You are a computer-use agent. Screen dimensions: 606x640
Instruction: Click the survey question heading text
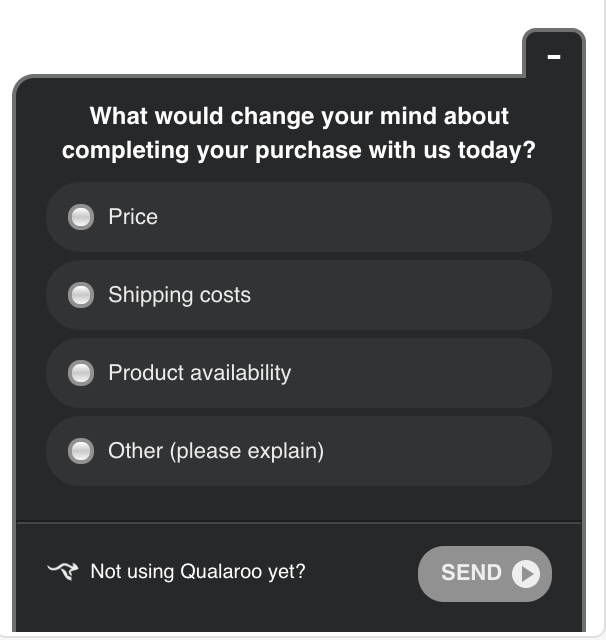(x=299, y=133)
